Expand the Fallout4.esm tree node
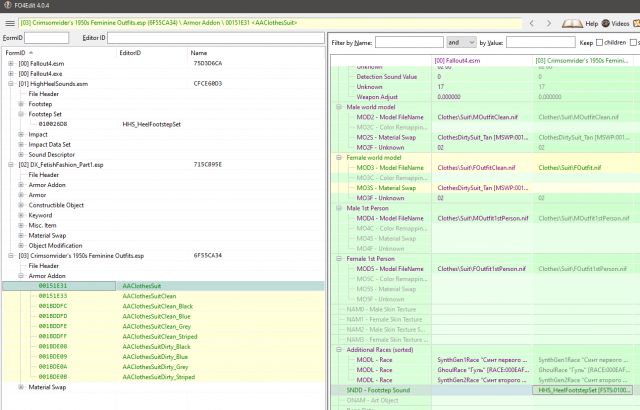This screenshot has height=410, width=640. coord(10,63)
